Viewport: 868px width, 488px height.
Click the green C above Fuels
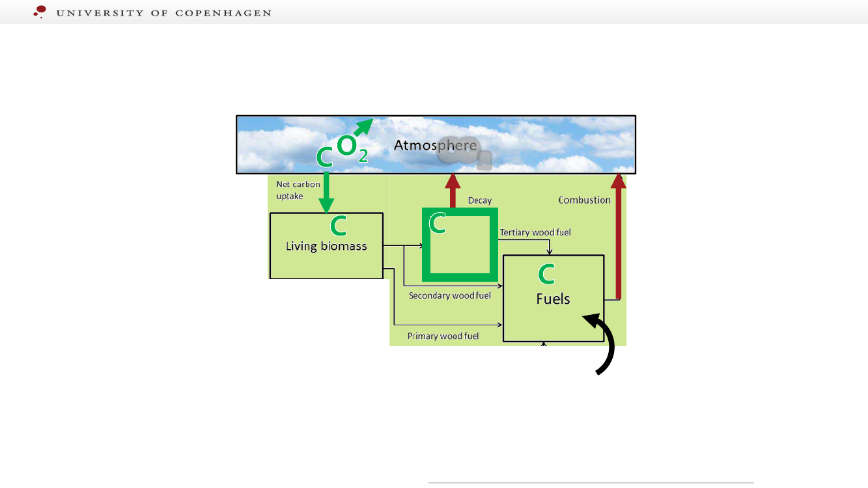point(546,275)
